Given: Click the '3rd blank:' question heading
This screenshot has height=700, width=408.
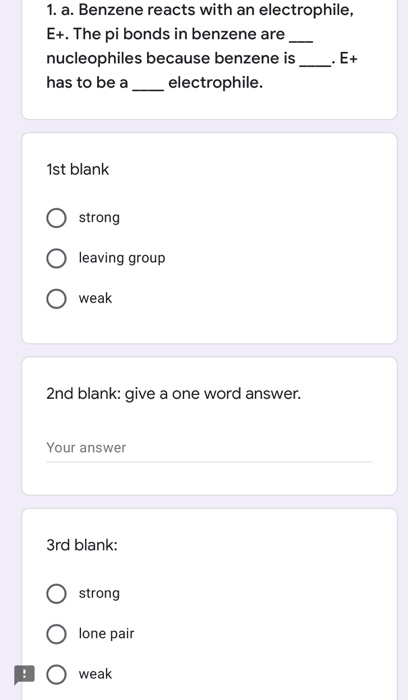Looking at the screenshot, I should pyautogui.click(x=82, y=545).
